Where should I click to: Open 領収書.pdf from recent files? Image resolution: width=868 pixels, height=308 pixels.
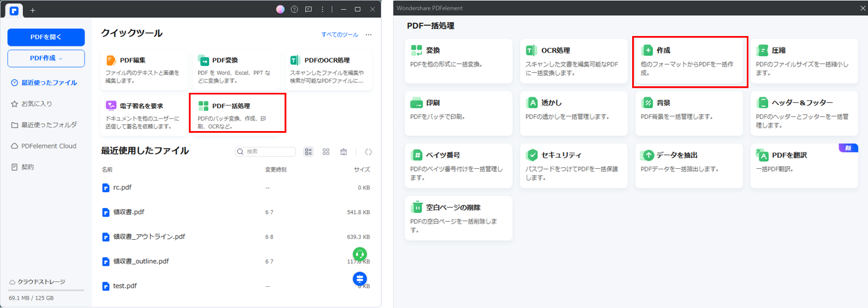[236, 212]
